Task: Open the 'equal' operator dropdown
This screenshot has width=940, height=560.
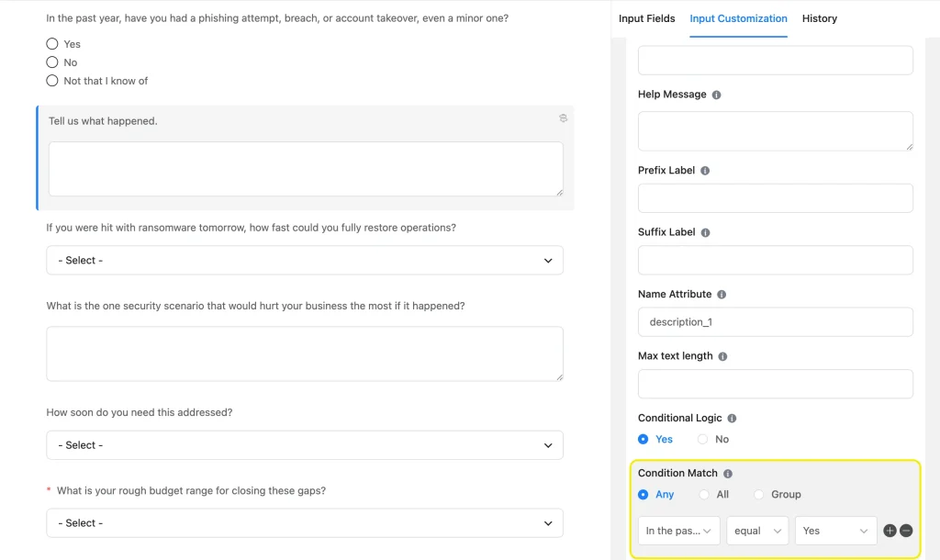Action: [x=757, y=531]
